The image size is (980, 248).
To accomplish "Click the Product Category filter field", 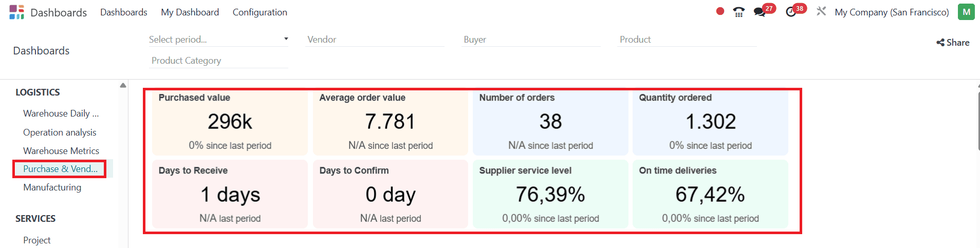I will click(218, 61).
